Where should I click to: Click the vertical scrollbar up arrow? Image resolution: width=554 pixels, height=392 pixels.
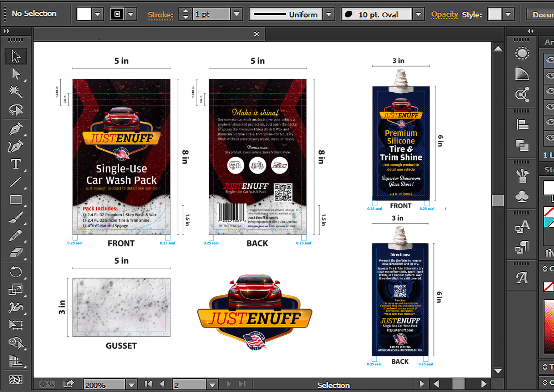coord(498,48)
